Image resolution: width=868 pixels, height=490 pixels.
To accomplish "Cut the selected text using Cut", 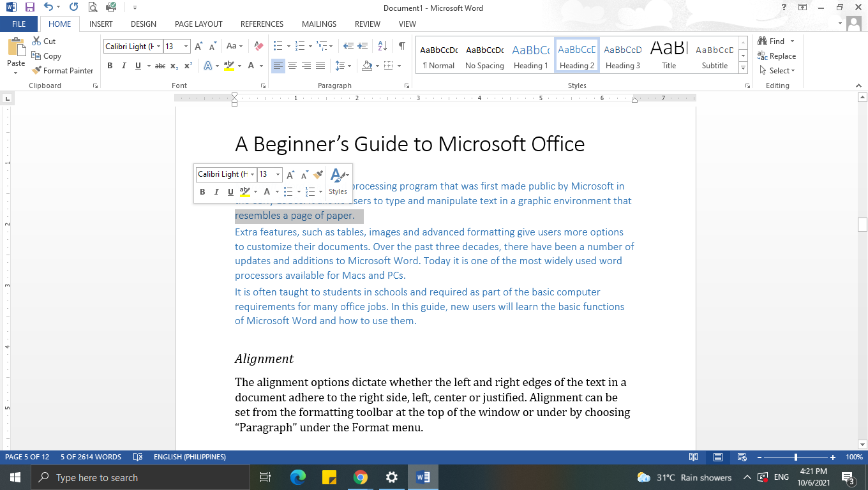I will click(44, 41).
